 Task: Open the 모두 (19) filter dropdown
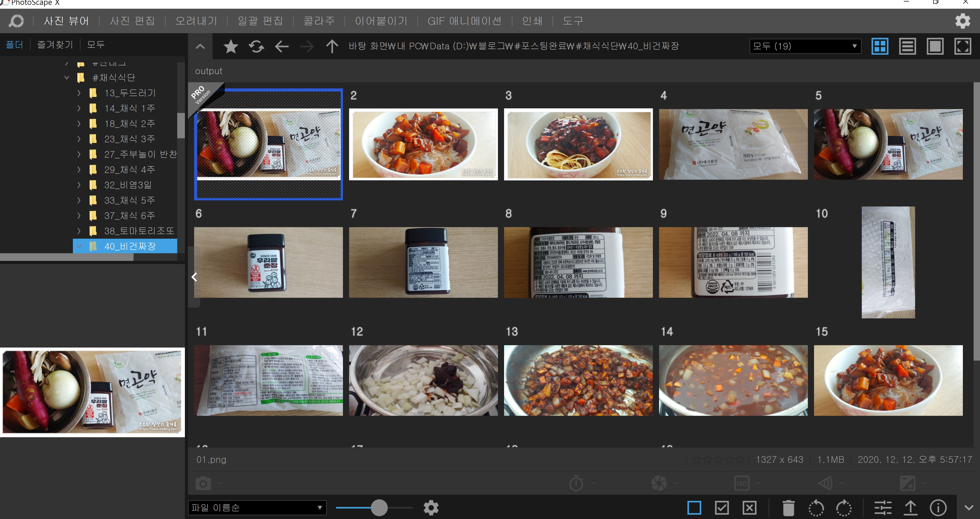(x=805, y=46)
